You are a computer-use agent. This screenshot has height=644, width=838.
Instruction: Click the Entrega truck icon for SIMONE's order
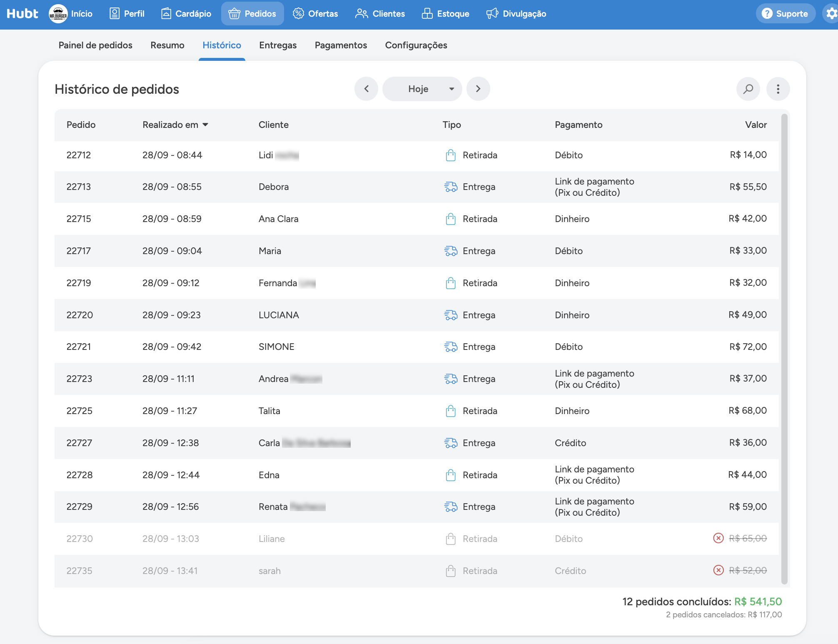(x=451, y=347)
